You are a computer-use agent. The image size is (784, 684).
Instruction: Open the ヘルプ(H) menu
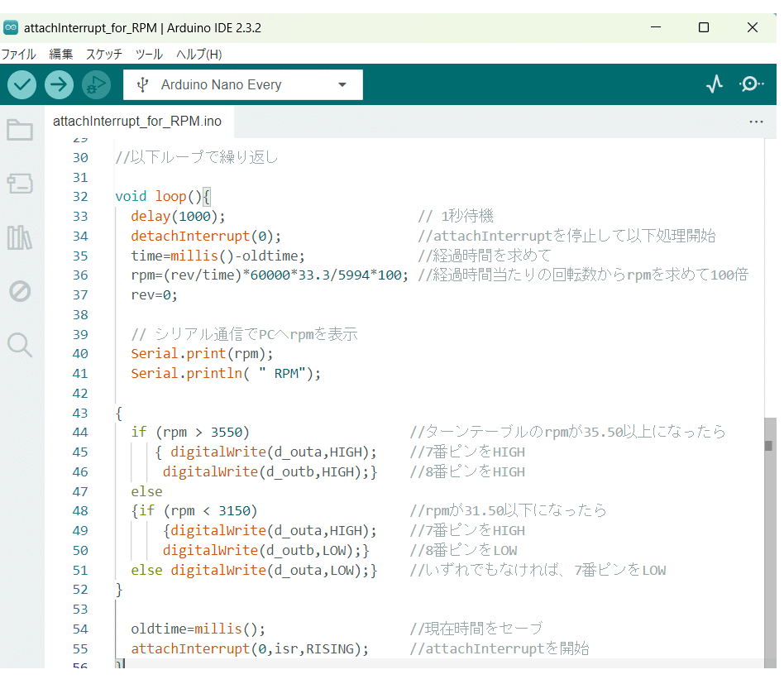199,54
